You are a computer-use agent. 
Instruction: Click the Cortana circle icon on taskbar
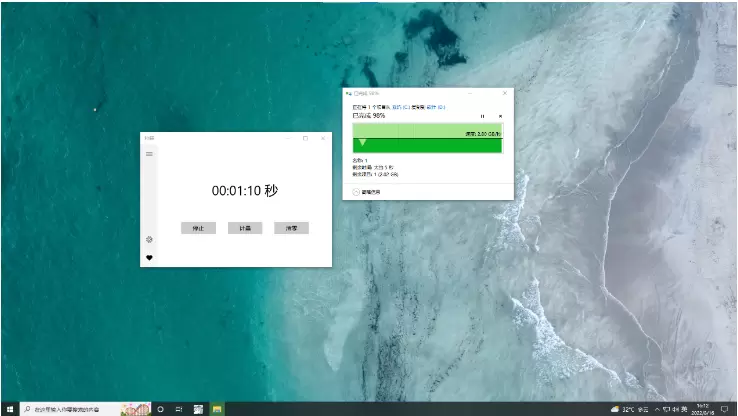tap(160, 409)
